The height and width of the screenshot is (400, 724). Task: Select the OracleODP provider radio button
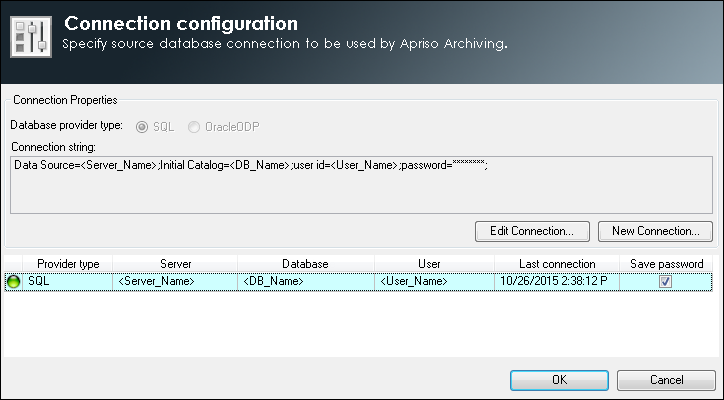point(194,126)
